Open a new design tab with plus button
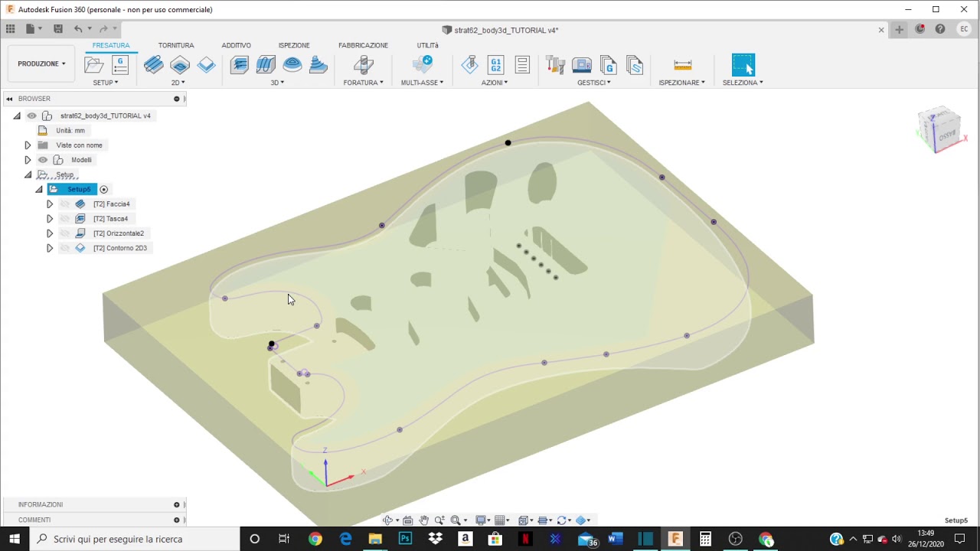Viewport: 980px width, 551px height. pos(900,29)
